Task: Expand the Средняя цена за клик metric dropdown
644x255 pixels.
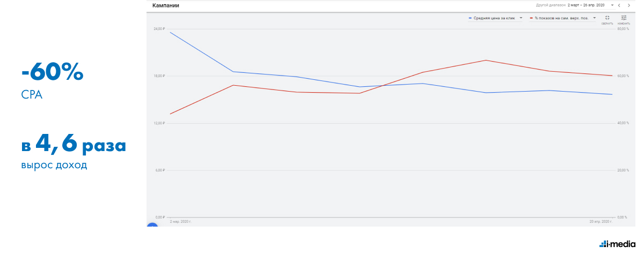Action: 521,18
